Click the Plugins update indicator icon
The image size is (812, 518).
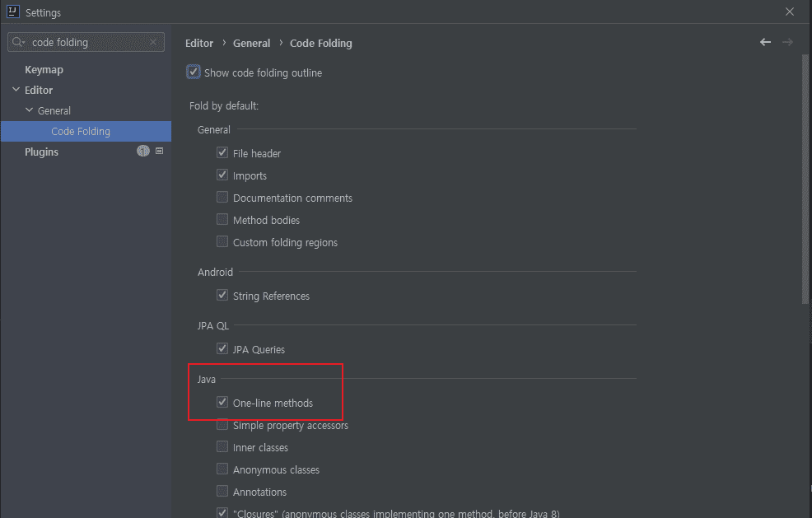point(143,152)
